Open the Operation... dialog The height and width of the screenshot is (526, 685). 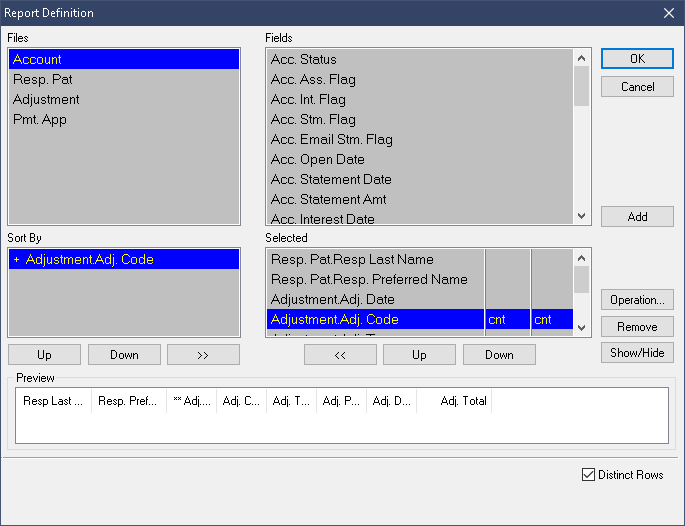click(x=637, y=300)
